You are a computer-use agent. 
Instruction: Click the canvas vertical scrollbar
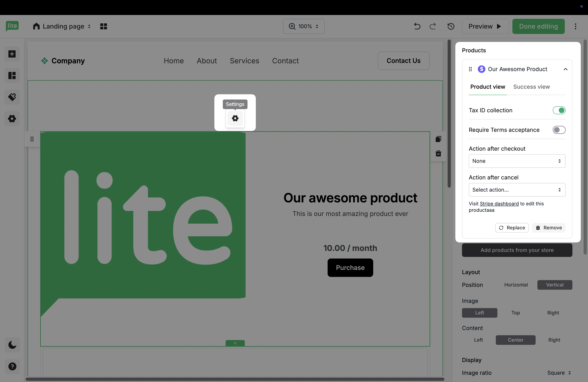pyautogui.click(x=449, y=113)
